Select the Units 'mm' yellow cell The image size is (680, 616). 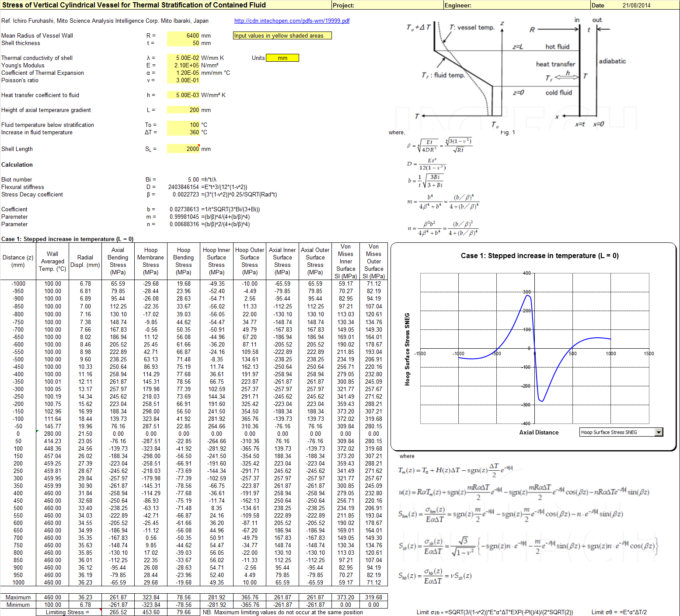tap(282, 58)
